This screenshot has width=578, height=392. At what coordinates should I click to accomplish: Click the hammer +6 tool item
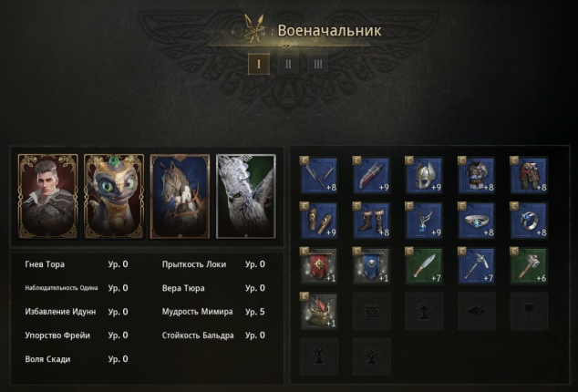click(529, 266)
